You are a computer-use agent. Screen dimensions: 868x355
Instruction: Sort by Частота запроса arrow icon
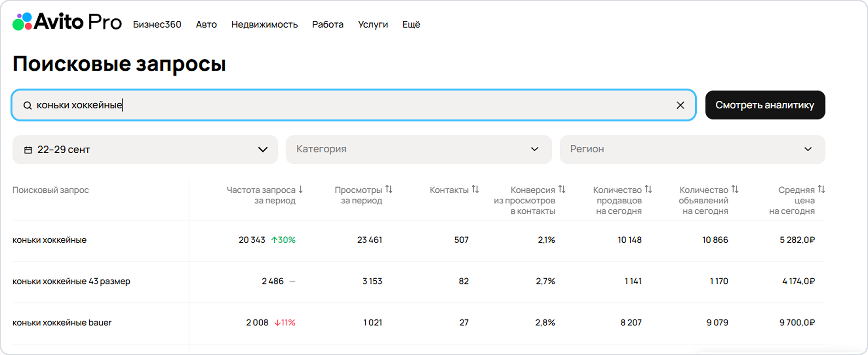click(x=301, y=189)
